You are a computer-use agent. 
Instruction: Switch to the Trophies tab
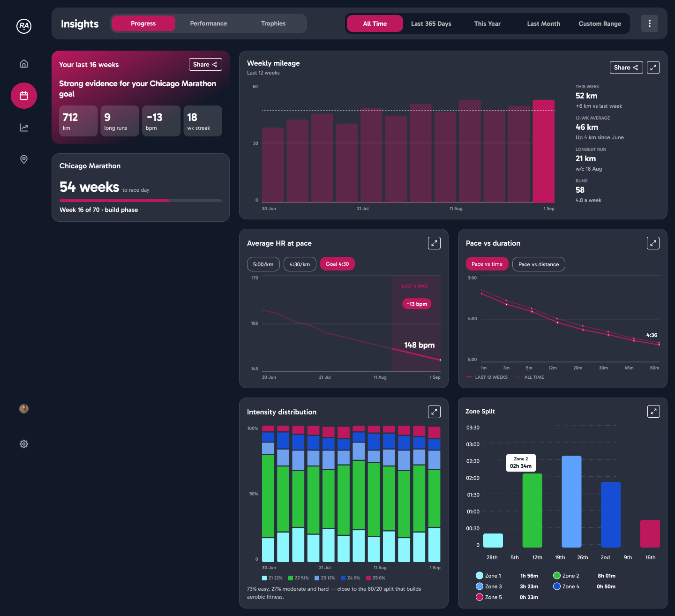[x=273, y=23]
